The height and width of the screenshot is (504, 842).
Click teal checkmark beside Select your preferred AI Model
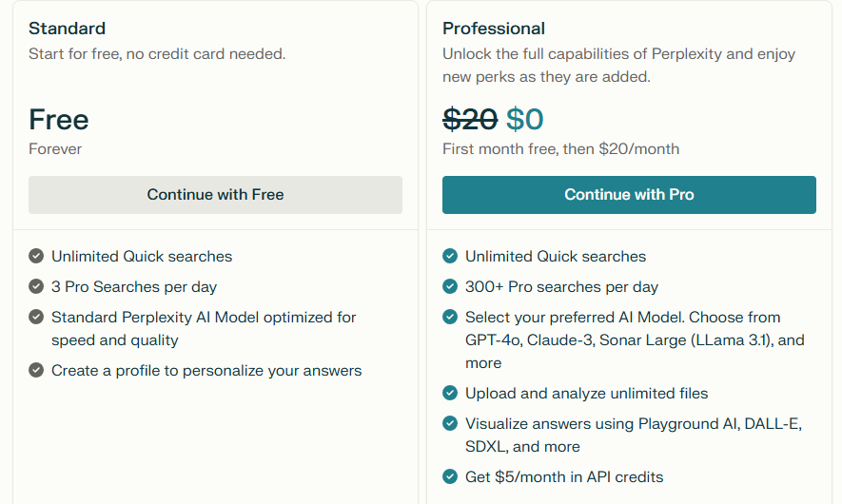[x=450, y=318]
